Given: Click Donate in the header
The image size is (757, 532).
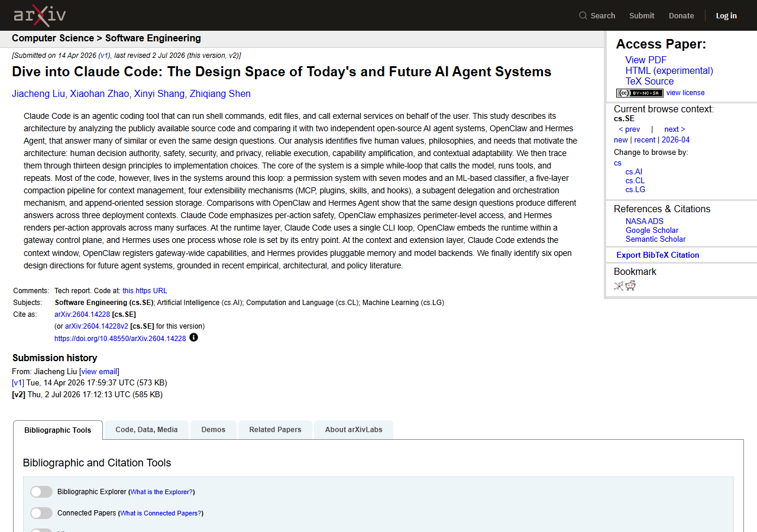Looking at the screenshot, I should pos(681,15).
